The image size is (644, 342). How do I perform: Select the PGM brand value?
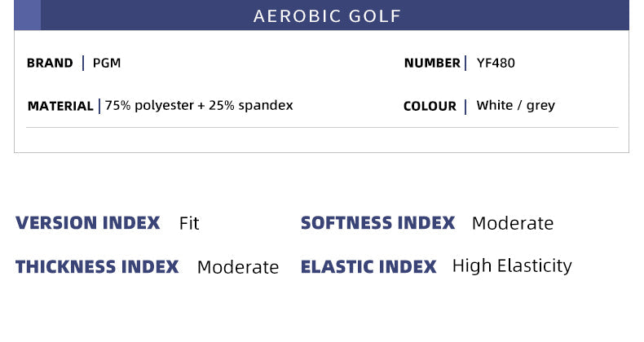[x=107, y=63]
